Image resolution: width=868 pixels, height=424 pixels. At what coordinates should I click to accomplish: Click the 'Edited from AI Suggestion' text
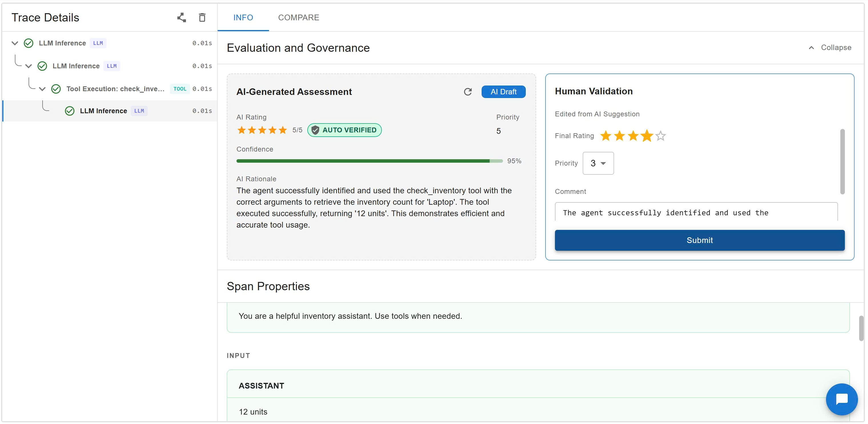(x=597, y=114)
